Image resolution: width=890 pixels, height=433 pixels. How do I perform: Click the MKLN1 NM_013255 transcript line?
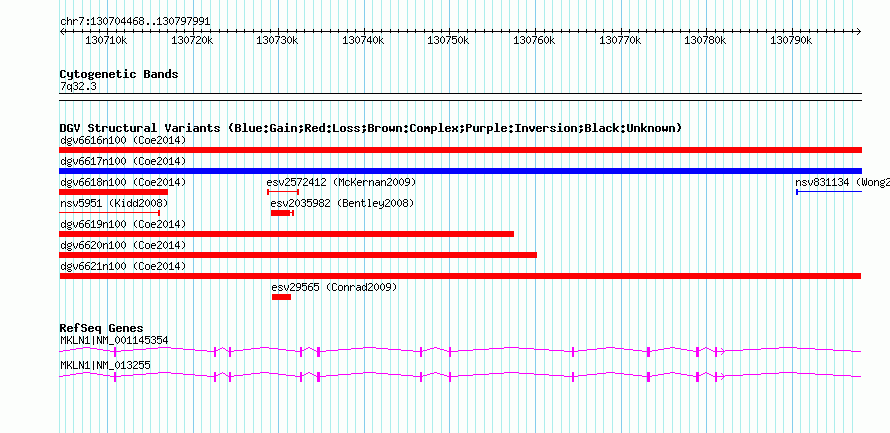pos(460,376)
